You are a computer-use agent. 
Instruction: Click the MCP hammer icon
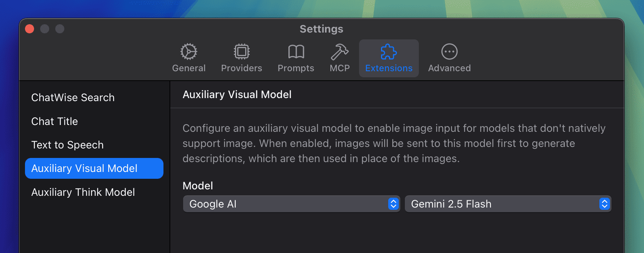pyautogui.click(x=340, y=52)
